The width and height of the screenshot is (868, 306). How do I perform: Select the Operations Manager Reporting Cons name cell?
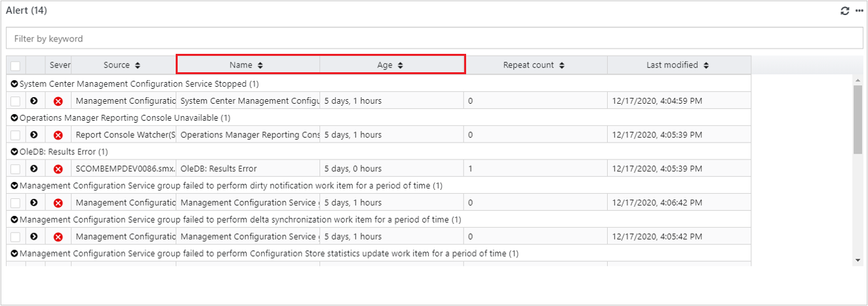[x=248, y=135]
